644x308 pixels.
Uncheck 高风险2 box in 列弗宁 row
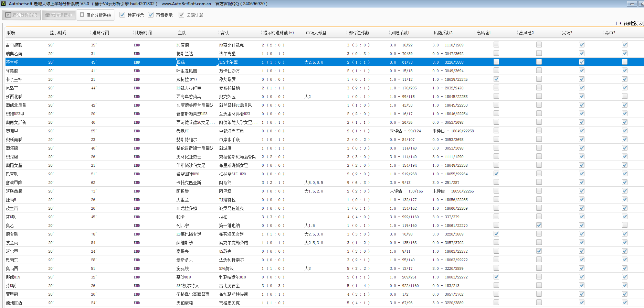click(539, 225)
